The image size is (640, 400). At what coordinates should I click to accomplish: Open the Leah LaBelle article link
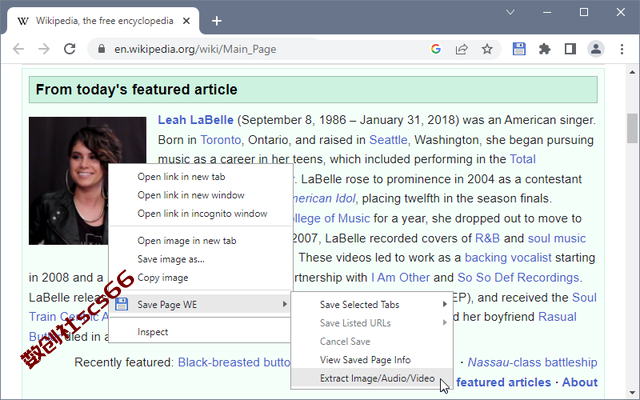pyautogui.click(x=196, y=120)
